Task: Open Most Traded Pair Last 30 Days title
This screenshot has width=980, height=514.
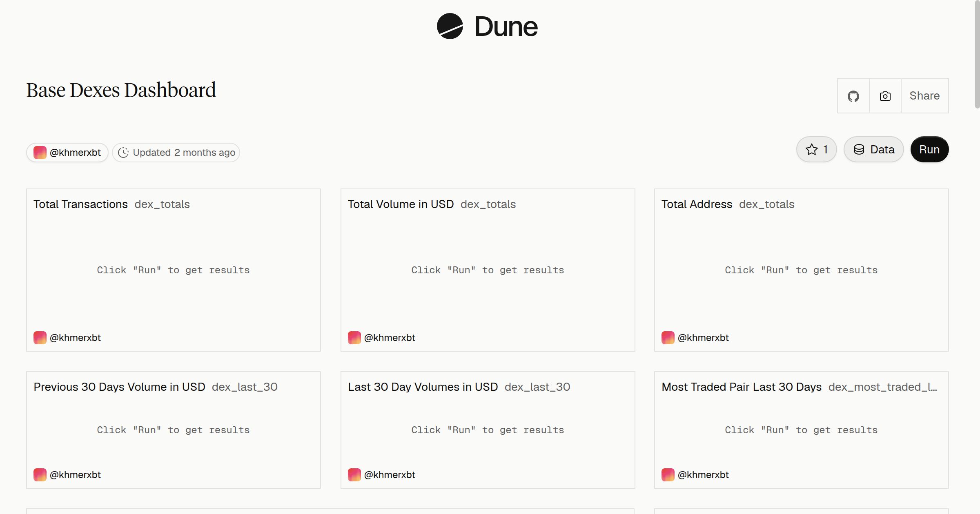Action: point(742,387)
